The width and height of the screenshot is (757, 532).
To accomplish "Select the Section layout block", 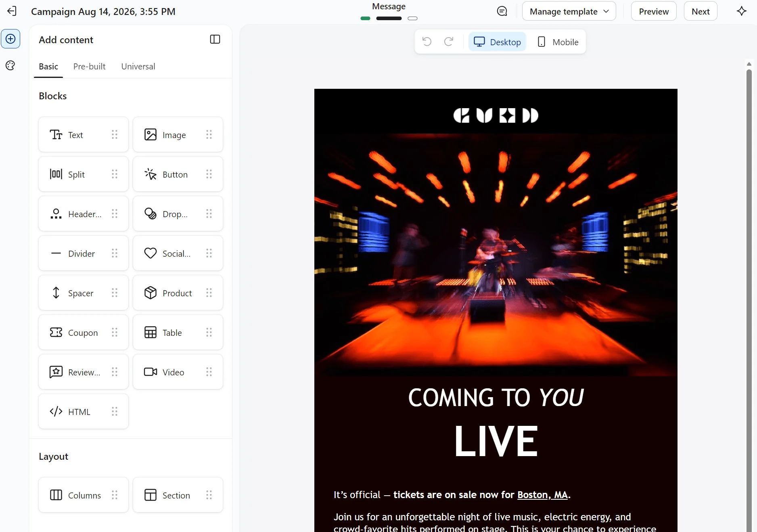I will [178, 495].
